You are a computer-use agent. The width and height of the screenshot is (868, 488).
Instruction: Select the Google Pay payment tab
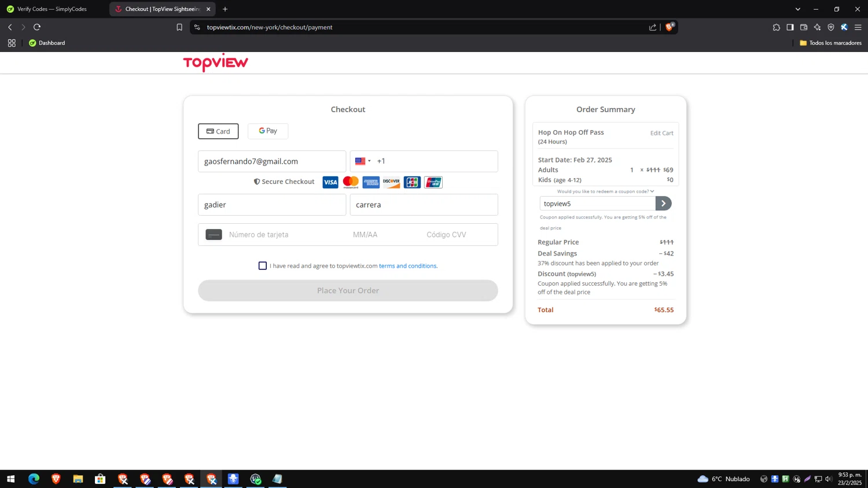(x=268, y=131)
